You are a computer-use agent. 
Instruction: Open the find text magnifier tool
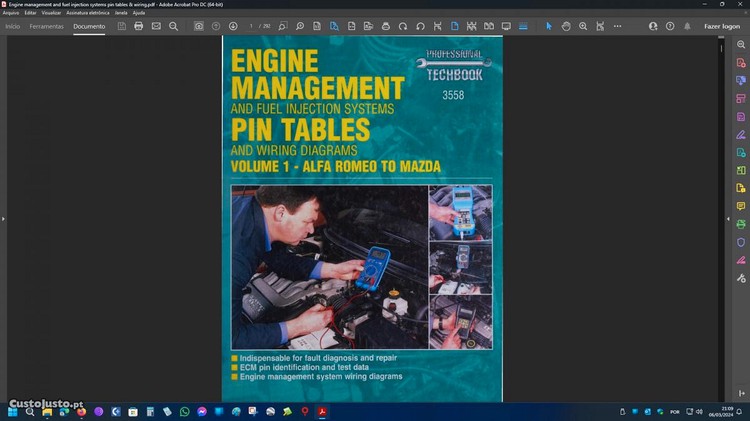click(x=174, y=26)
